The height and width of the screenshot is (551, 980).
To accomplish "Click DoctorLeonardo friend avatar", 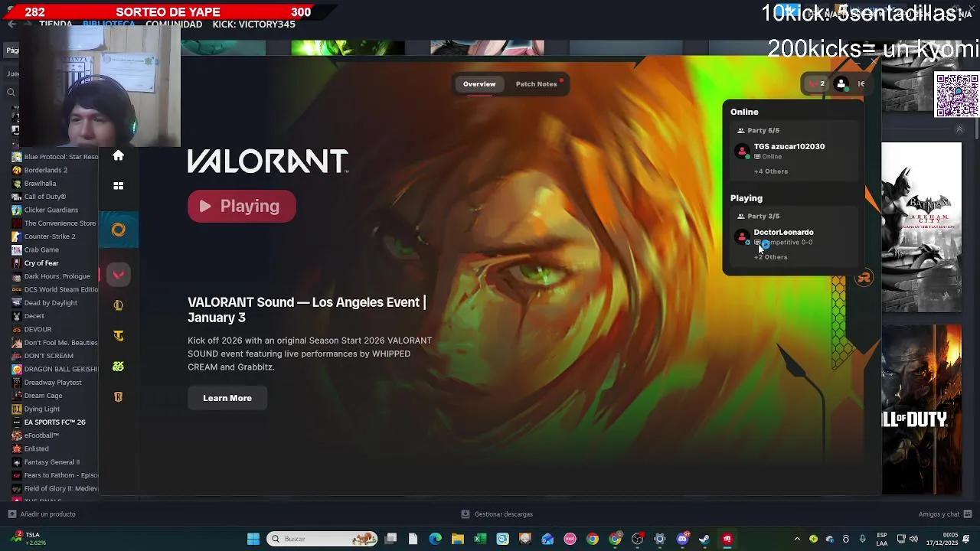I will coord(741,236).
